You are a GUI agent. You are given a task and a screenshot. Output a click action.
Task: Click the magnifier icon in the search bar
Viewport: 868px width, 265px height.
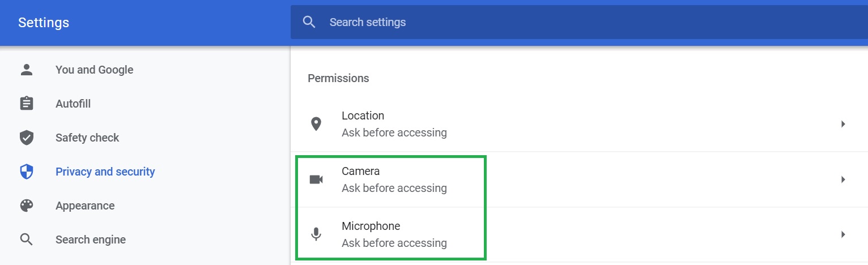(x=309, y=22)
